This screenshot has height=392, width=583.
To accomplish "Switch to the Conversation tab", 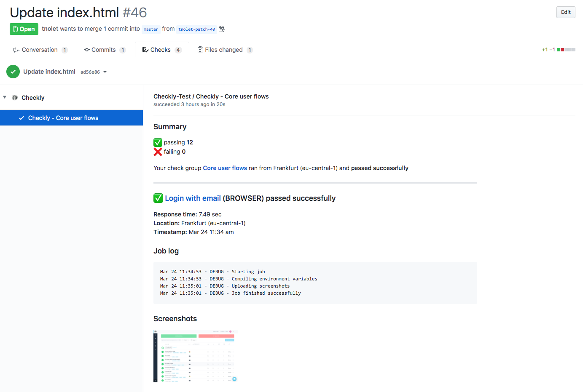I will pos(40,49).
